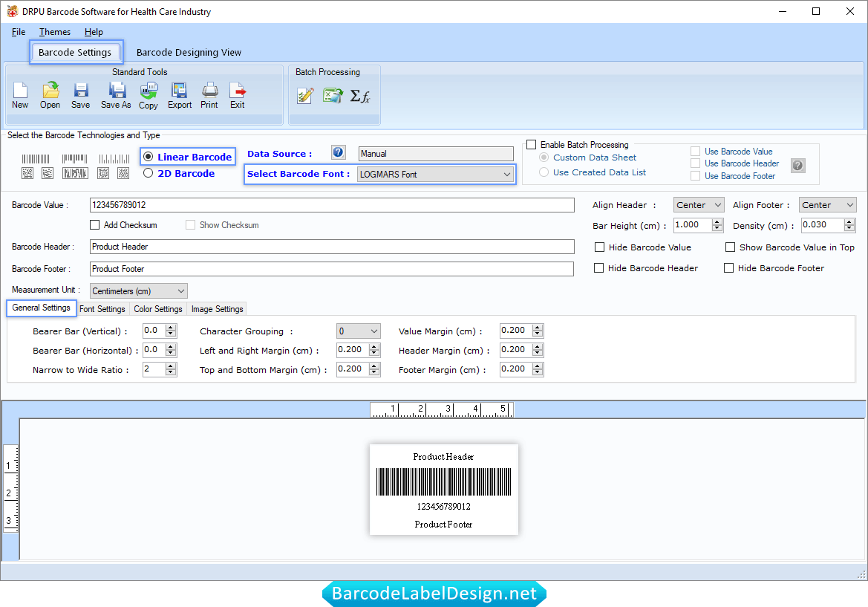This screenshot has height=607, width=868.
Task: Open the Align Header dropdown
Action: pos(699,205)
